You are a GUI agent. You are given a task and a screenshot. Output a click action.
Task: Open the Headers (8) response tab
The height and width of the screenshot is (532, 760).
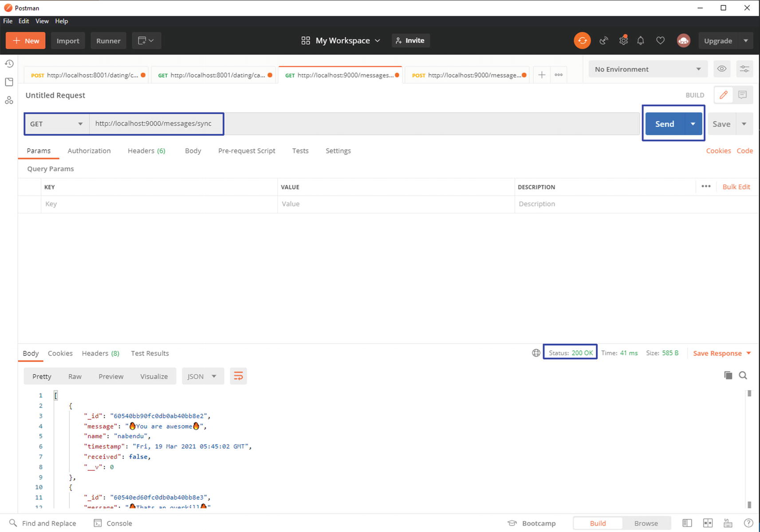click(x=100, y=353)
